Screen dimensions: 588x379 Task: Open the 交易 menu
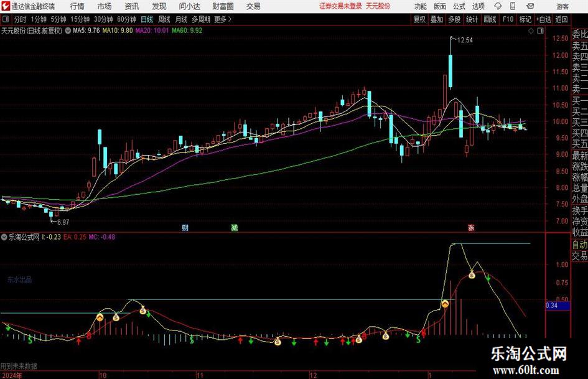(x=253, y=6)
